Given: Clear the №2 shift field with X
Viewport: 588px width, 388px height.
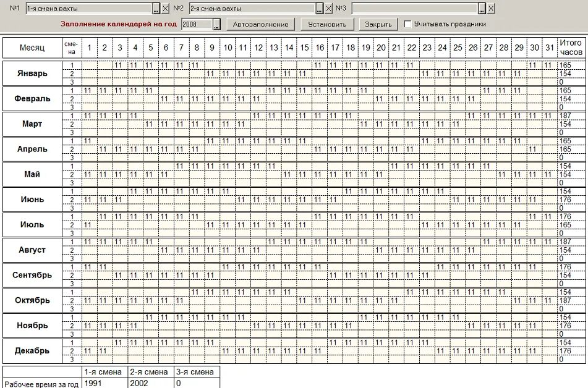Looking at the screenshot, I should click(328, 8).
